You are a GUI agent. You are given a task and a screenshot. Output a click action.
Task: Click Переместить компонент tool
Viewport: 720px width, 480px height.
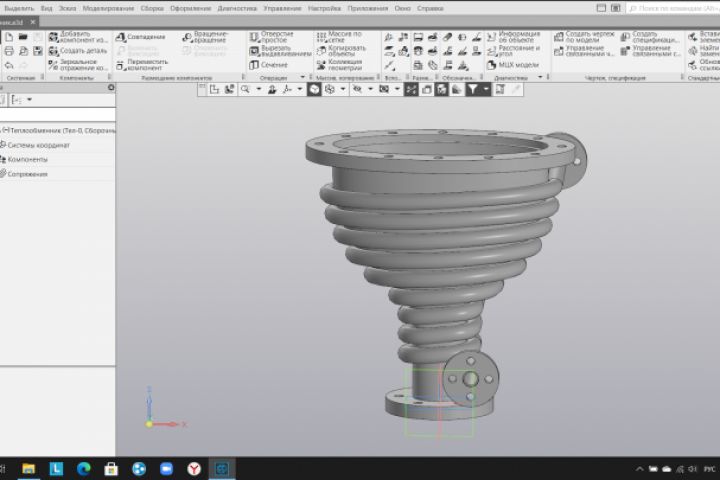[x=142, y=65]
